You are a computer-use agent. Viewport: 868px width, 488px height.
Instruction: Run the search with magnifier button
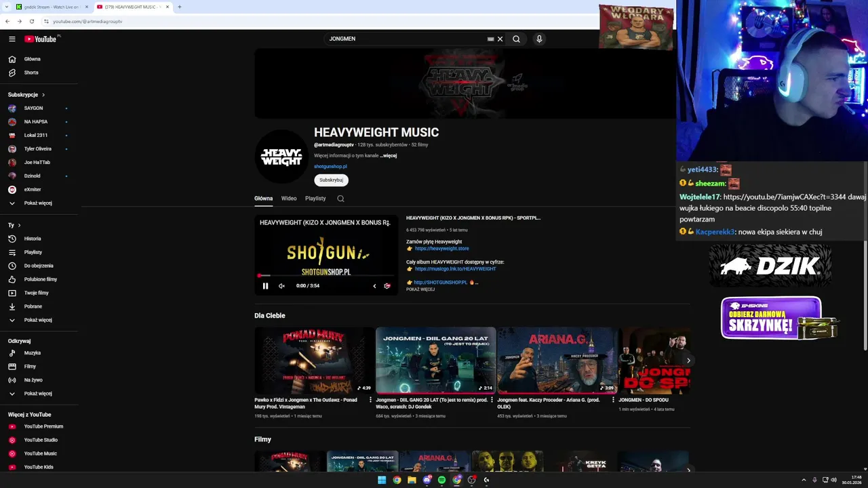[x=516, y=39]
